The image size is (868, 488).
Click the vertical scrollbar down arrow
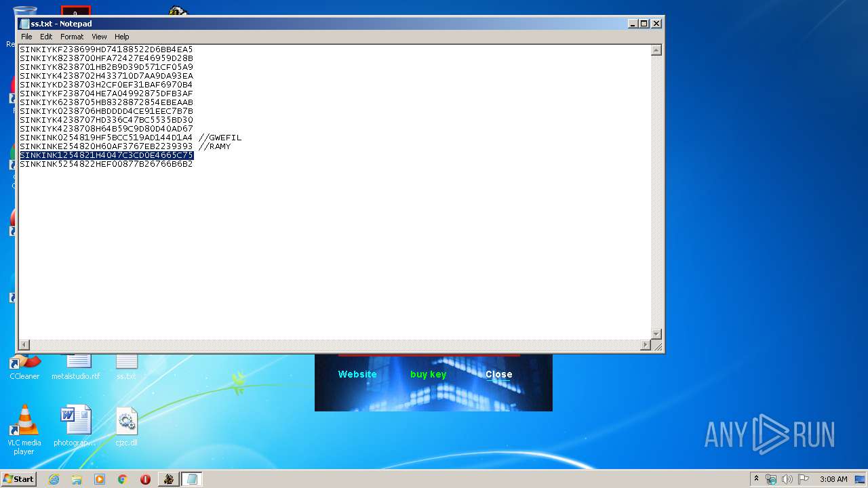(656, 334)
